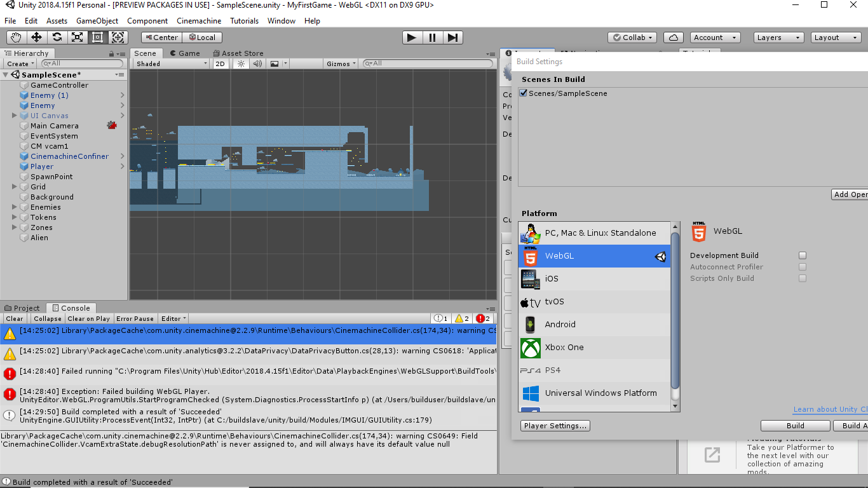This screenshot has height=488, width=868.
Task: Toggle Collapse in console
Action: 48,318
